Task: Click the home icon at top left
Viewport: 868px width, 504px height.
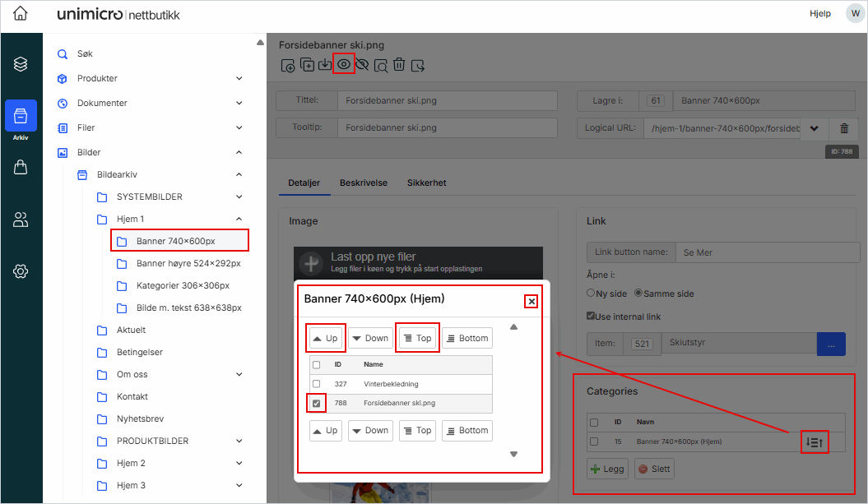Action: [21, 14]
